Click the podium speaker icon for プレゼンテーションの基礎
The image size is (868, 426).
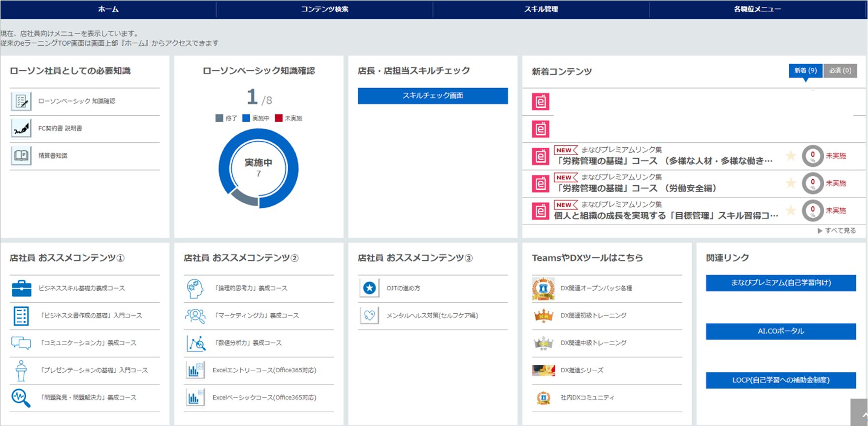pyautogui.click(x=21, y=370)
